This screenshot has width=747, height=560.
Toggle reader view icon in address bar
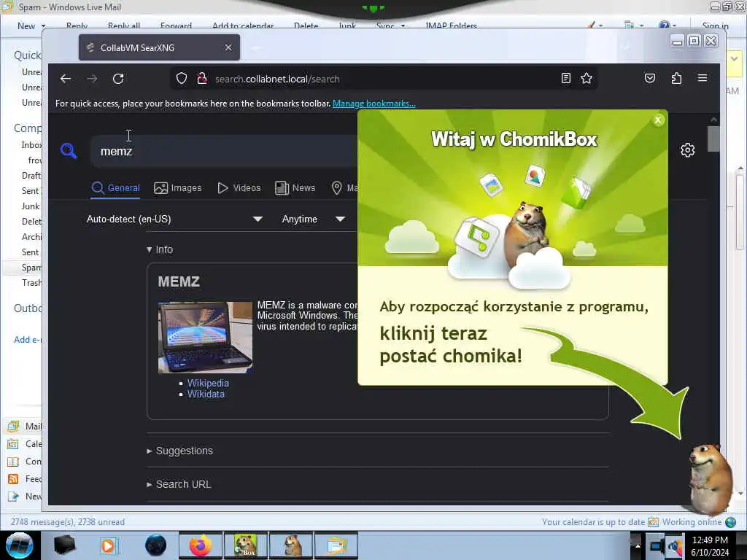pos(565,78)
